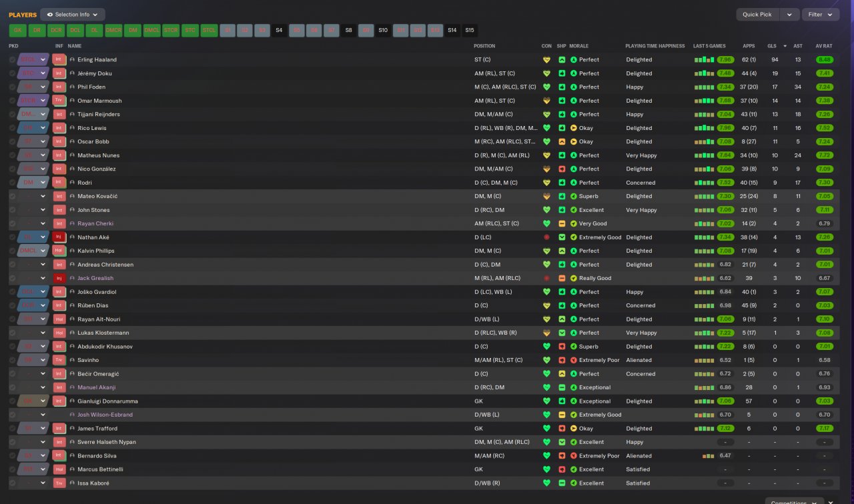
Task: Click the profile icon beside Rodri
Action: (x=72, y=183)
